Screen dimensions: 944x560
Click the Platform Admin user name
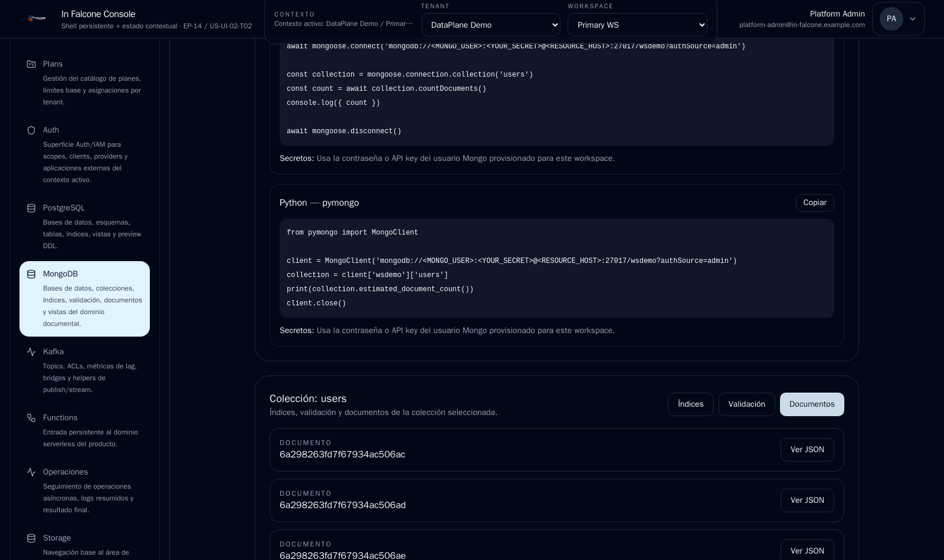[837, 14]
